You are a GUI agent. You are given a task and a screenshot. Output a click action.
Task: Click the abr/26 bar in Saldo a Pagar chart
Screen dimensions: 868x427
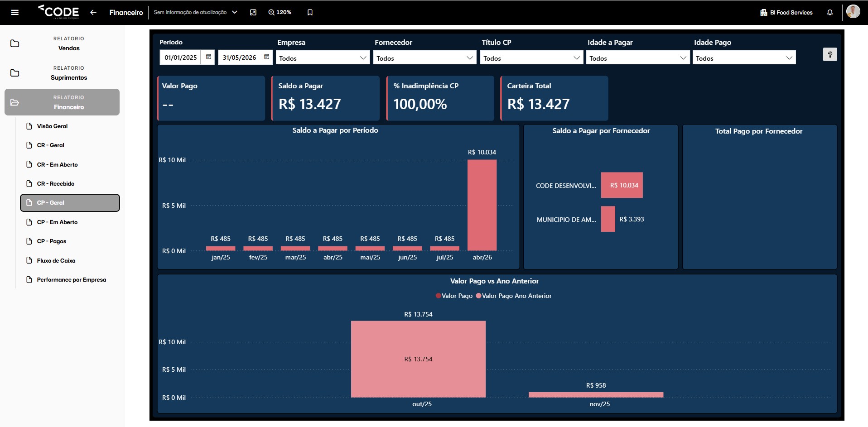[482, 205]
